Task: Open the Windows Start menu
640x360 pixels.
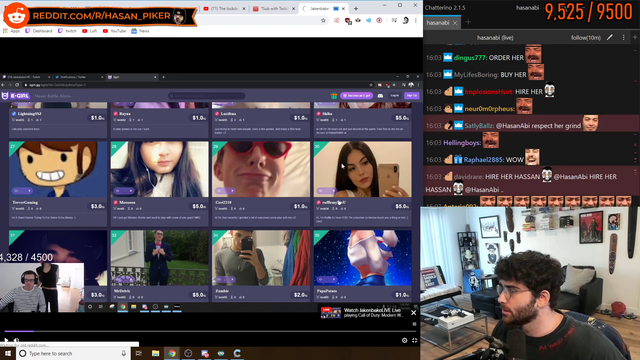Action: [8, 353]
